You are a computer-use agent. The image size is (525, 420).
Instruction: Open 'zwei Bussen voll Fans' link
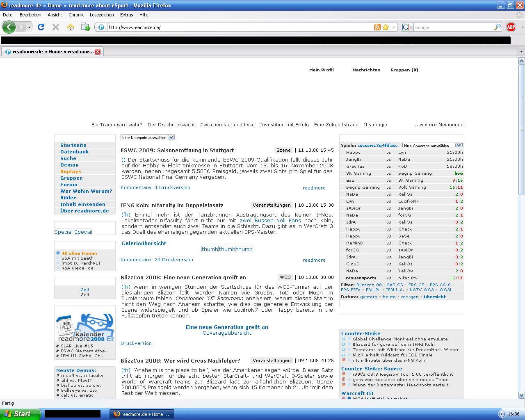tap(270, 221)
